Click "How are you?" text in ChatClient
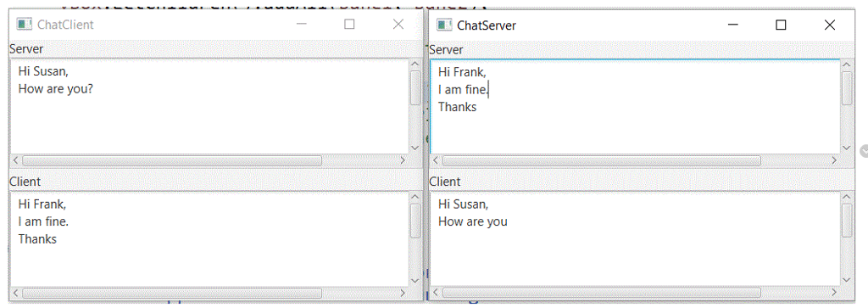Image resolution: width=868 pixels, height=308 pixels. [55, 89]
